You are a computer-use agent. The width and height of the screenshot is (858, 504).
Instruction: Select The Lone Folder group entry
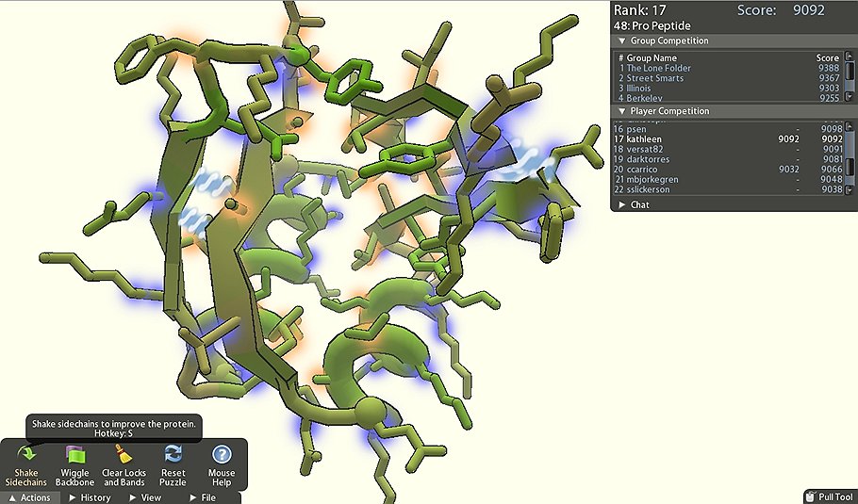click(x=658, y=69)
